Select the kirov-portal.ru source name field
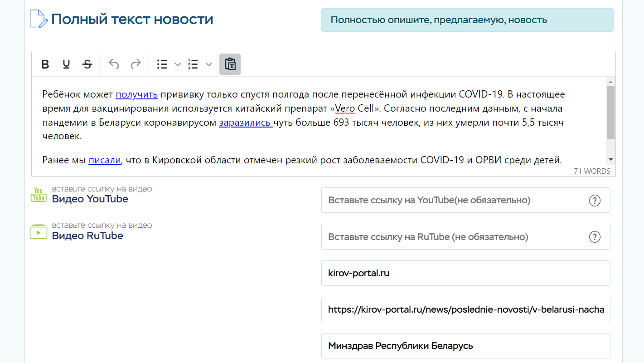 pos(465,273)
